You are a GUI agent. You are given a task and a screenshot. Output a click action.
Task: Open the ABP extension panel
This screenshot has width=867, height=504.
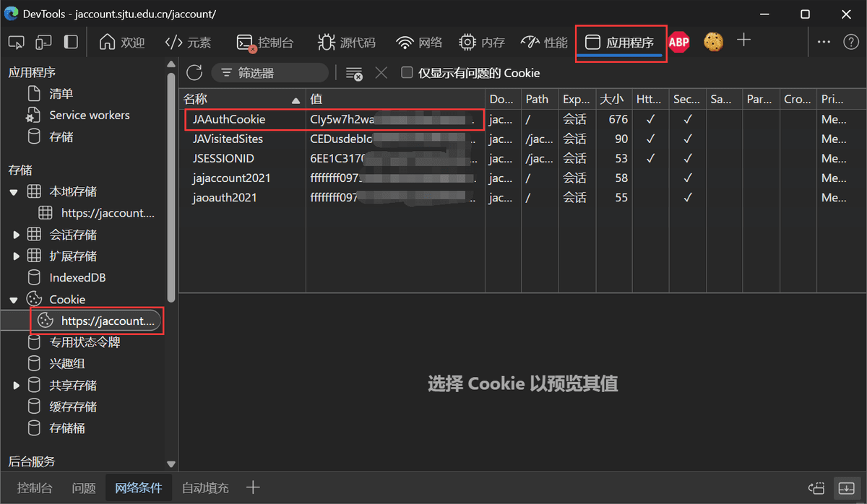click(x=678, y=43)
